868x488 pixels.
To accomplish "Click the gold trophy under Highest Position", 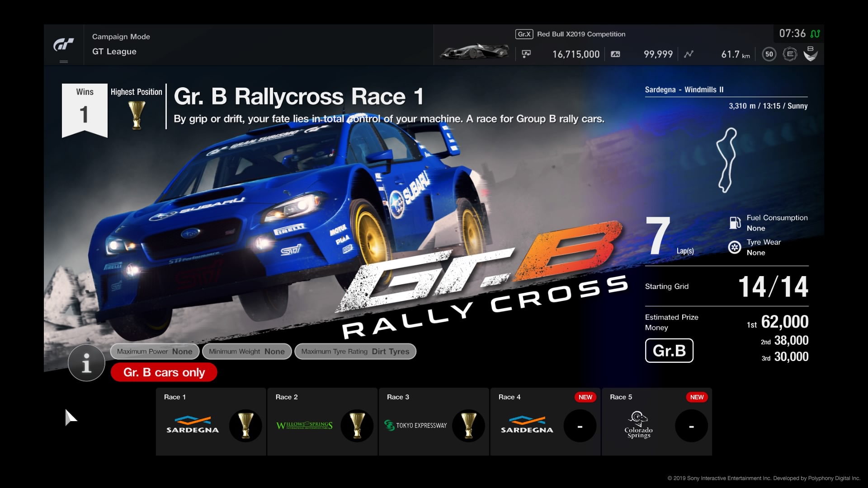I will pyautogui.click(x=136, y=115).
